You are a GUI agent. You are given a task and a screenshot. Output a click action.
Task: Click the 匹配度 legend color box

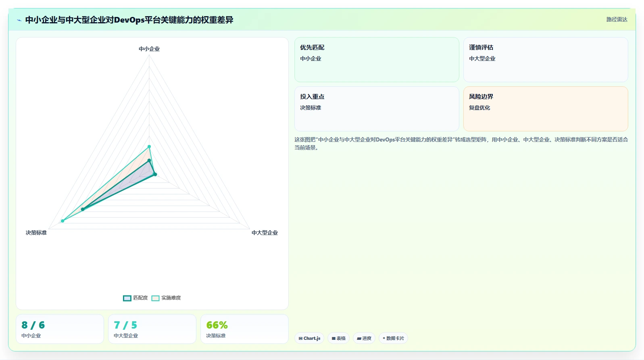[x=127, y=298]
